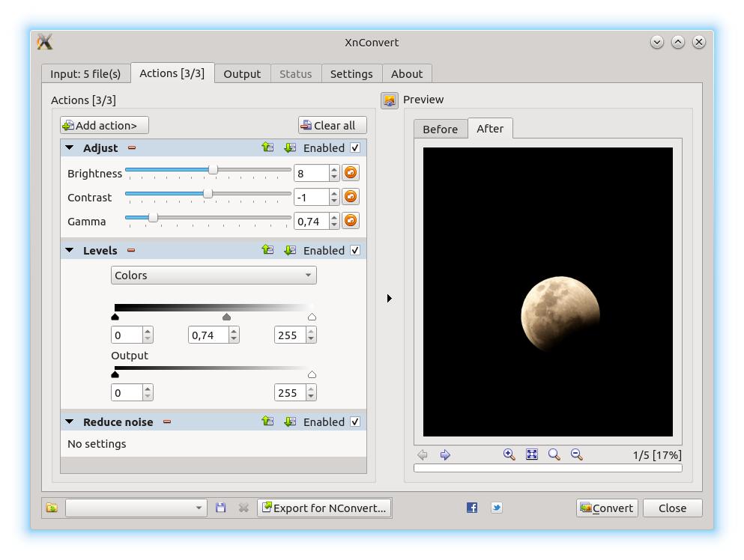
Task: Reset the Brightness value
Action: [x=351, y=173]
